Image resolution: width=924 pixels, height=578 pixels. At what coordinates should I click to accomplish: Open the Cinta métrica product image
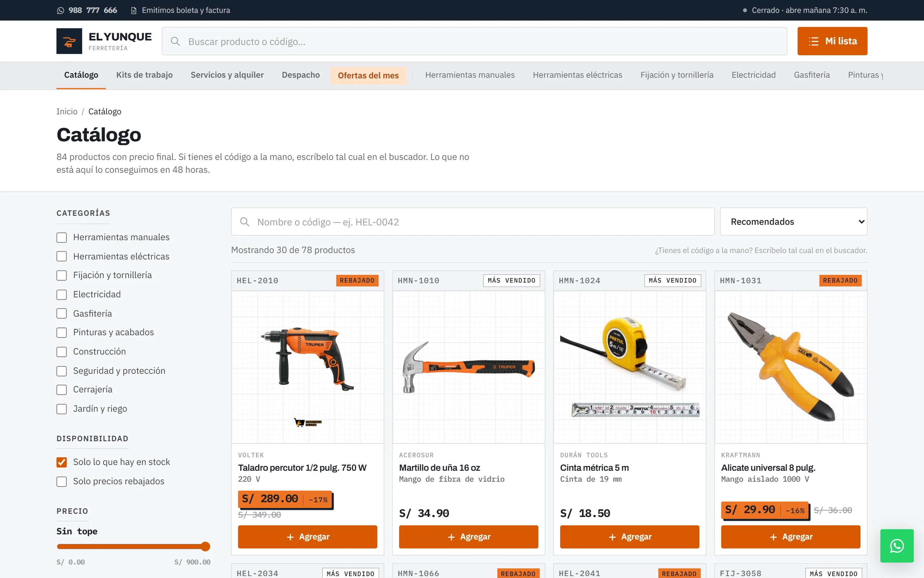[x=629, y=367]
